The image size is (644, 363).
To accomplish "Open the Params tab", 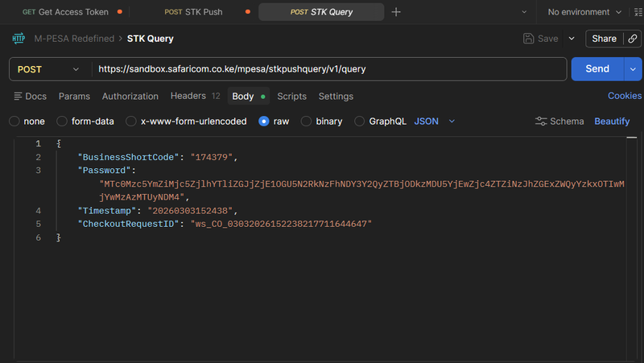I will [74, 96].
